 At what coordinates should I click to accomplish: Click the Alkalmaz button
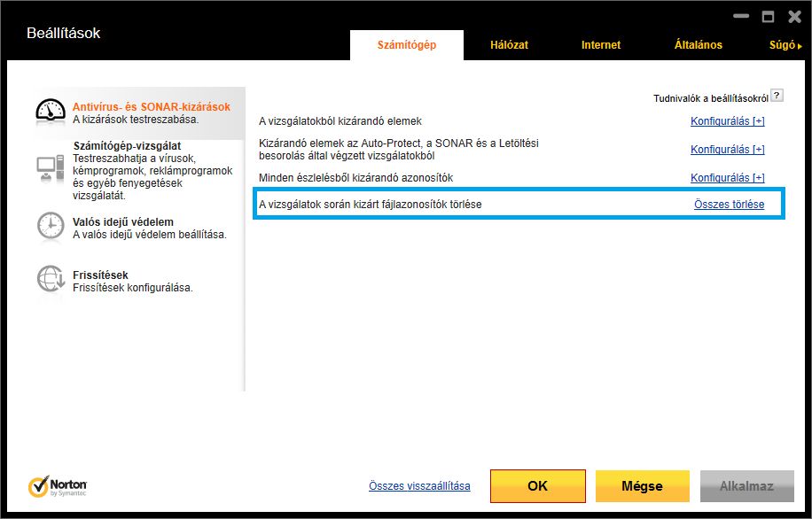pyautogui.click(x=746, y=486)
